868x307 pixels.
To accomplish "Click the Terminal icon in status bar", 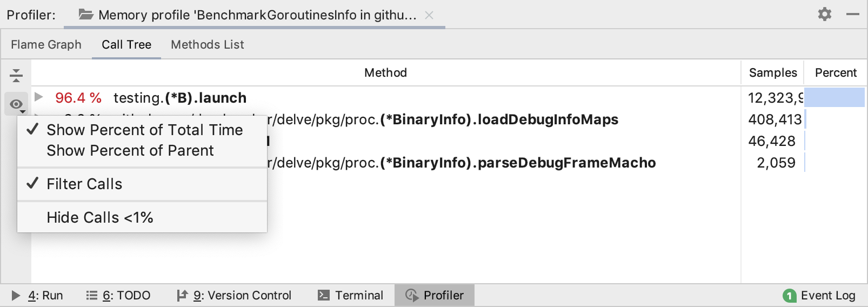I will (323, 295).
